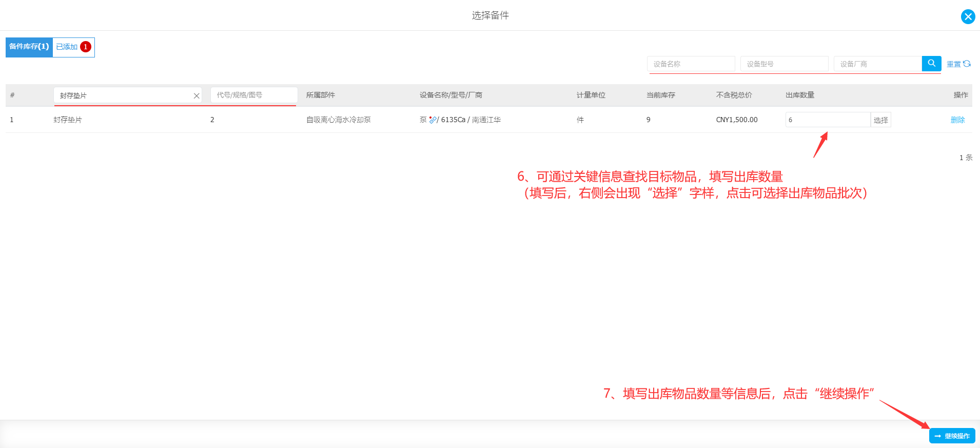Image resolution: width=980 pixels, height=448 pixels.
Task: Click the 出库数量 column header
Action: [x=800, y=95]
